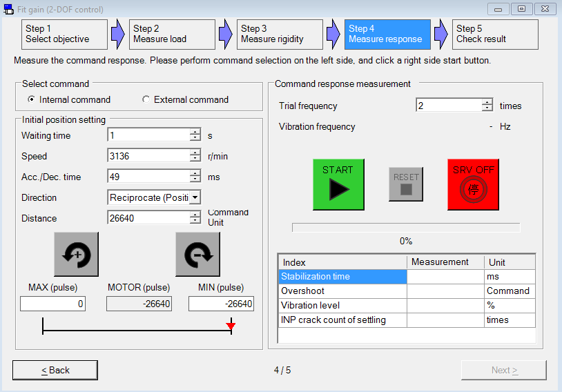The width and height of the screenshot is (562, 392).
Task: Increase Speed value with up arrow
Action: 195,153
